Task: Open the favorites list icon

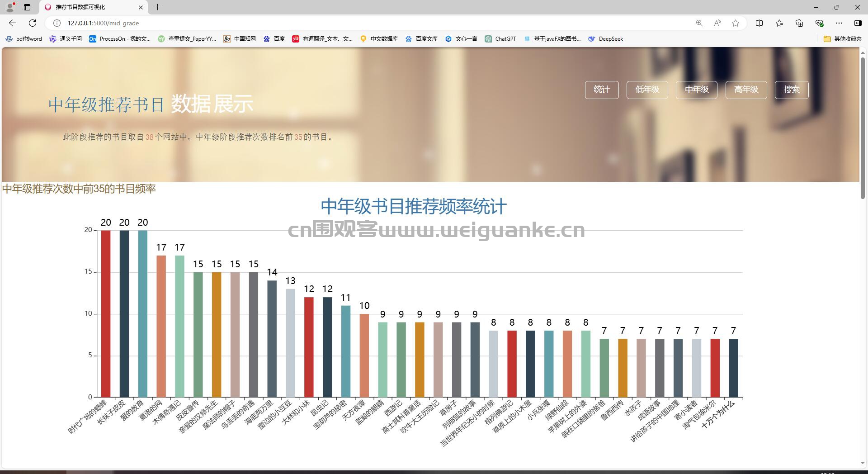Action: (779, 23)
